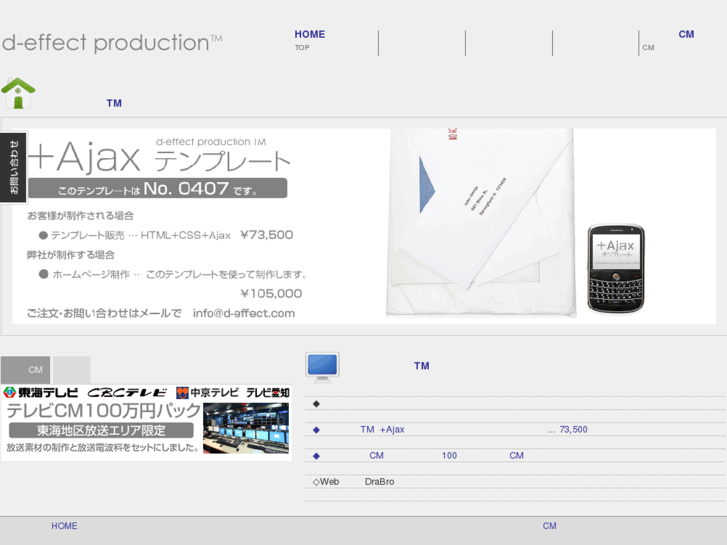727x545 pixels.
Task: Click the blue computer monitor icon
Action: [x=322, y=367]
